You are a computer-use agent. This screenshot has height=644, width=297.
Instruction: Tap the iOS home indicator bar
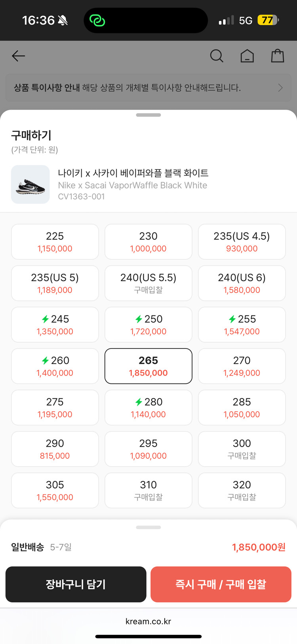(x=148, y=636)
